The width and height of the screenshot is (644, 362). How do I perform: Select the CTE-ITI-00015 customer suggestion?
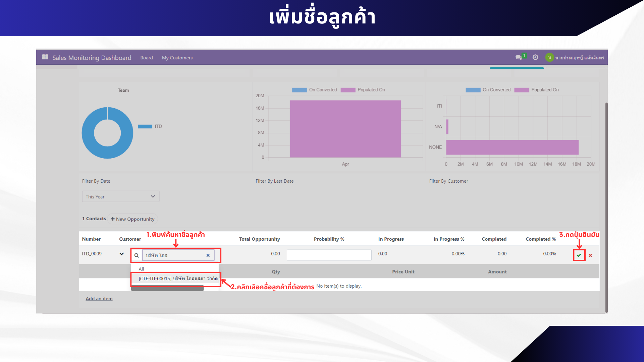[178, 279]
